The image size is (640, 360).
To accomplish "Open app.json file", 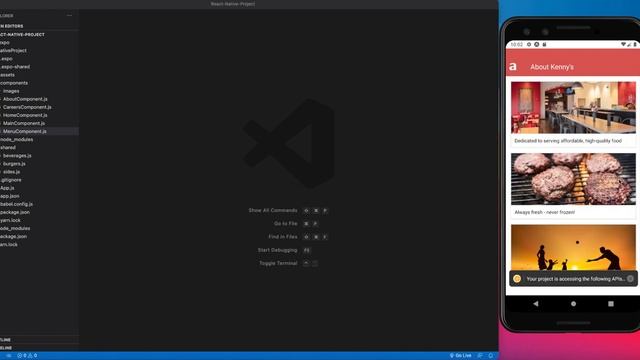I will click(9, 196).
